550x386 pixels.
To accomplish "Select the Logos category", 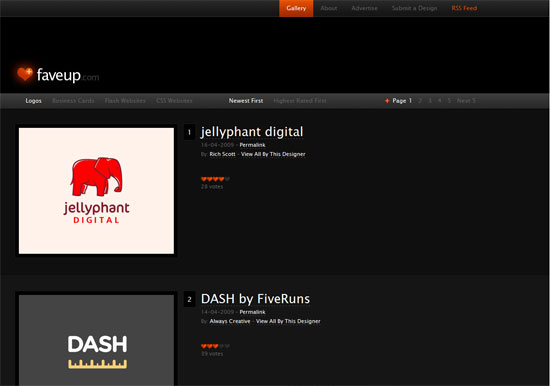I will (33, 101).
